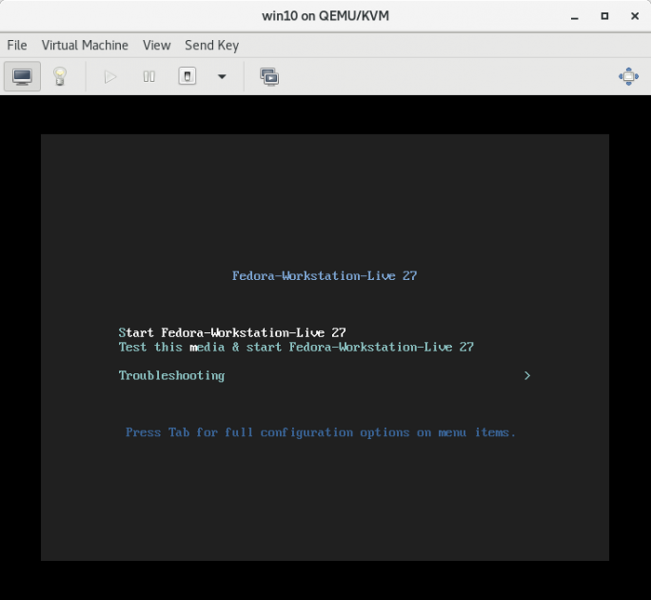Open the Virtual Machine menu
The width and height of the screenshot is (651, 600).
point(85,45)
